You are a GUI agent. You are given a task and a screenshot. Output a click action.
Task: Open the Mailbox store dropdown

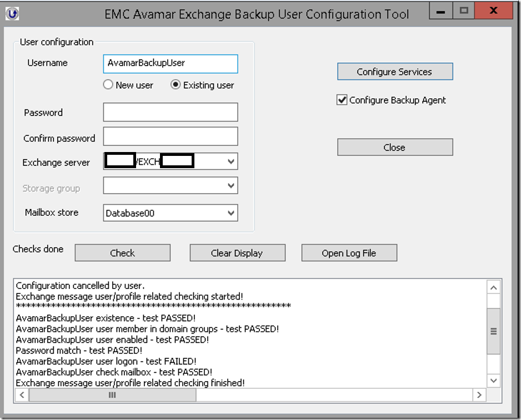(231, 213)
